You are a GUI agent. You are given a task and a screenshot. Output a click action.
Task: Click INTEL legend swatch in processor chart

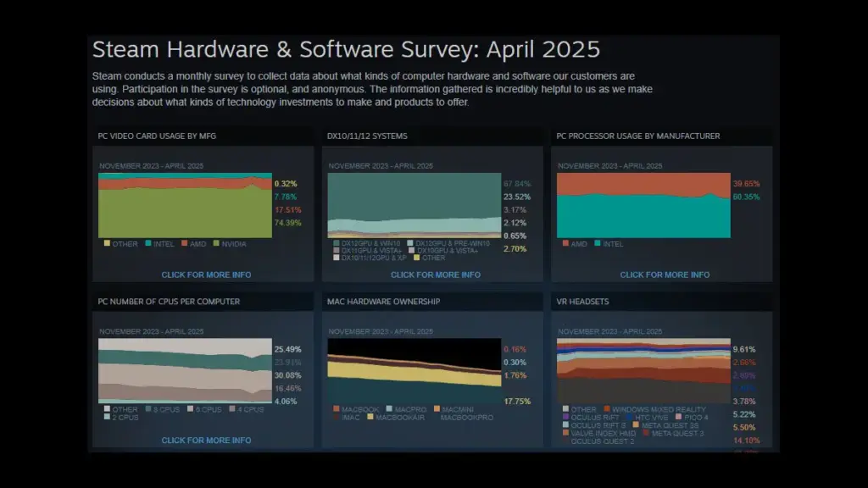[x=598, y=243]
